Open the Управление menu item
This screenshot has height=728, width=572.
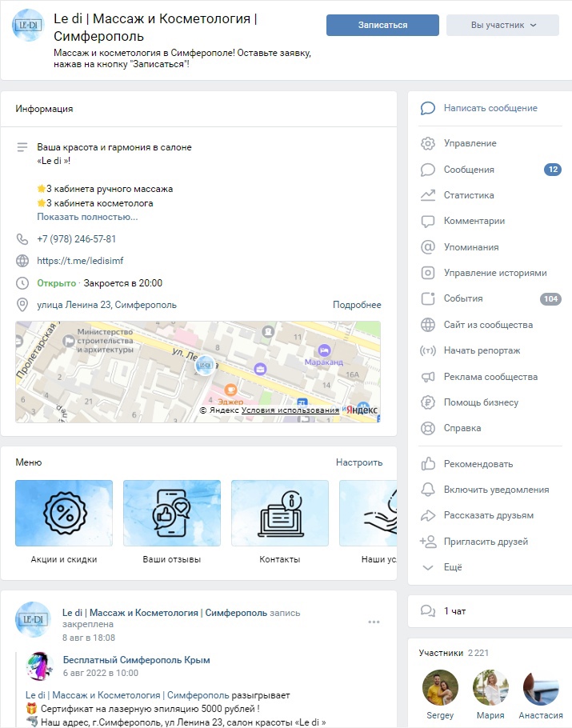tap(470, 143)
